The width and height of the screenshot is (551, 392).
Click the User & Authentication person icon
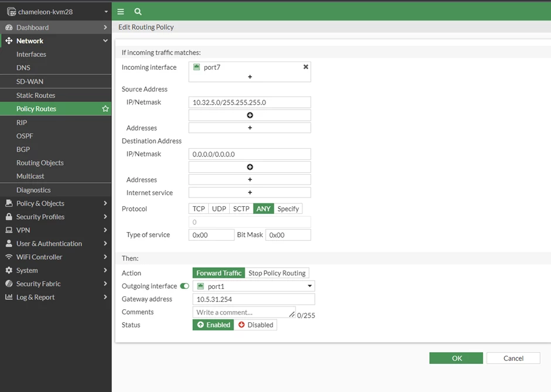pyautogui.click(x=9, y=243)
